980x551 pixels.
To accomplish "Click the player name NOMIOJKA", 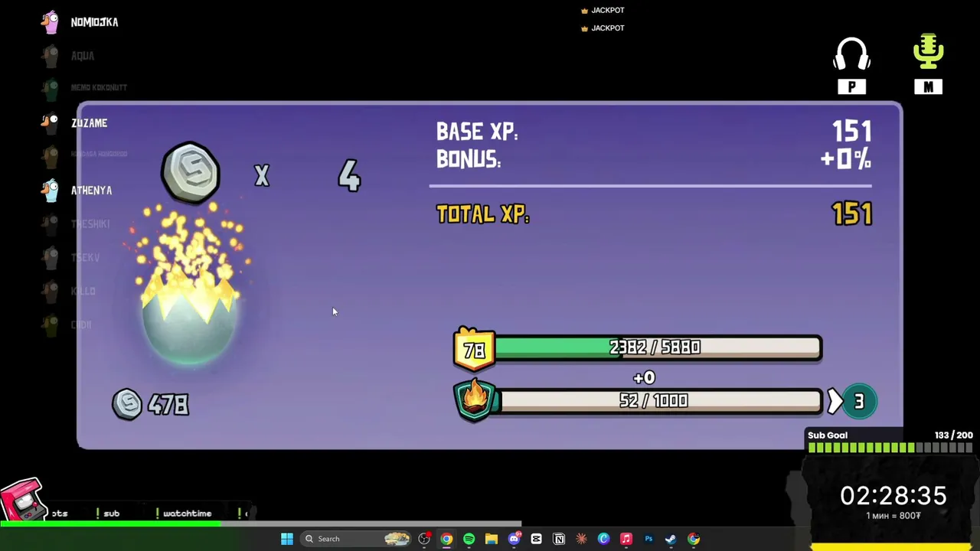I will pos(94,22).
